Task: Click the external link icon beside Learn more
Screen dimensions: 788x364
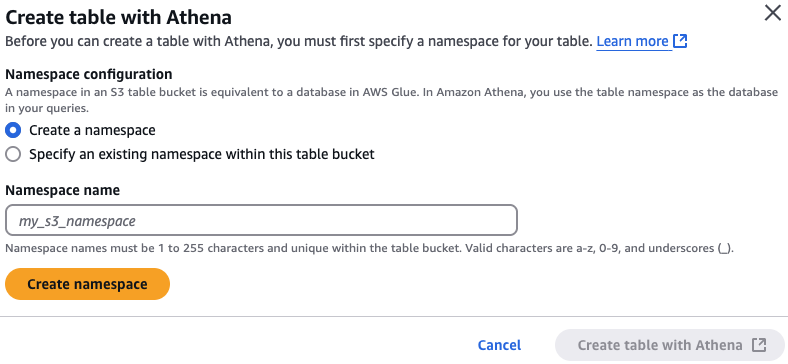Action: click(680, 41)
